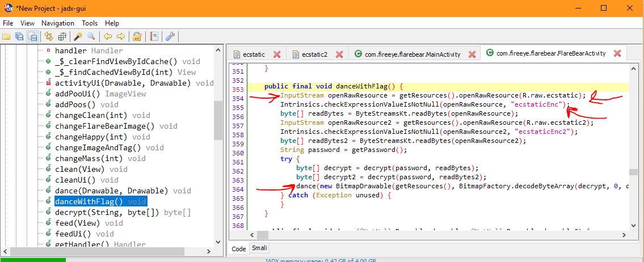Select changeFlareBearImage() method in tree
The height and width of the screenshot is (262, 644).
click(x=104, y=126)
